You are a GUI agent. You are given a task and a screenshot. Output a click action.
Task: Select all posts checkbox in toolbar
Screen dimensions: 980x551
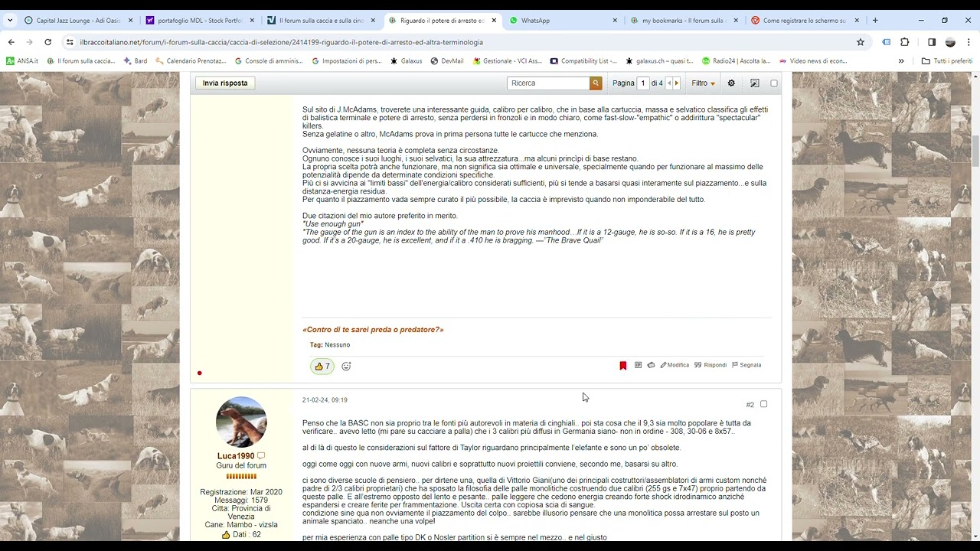774,83
